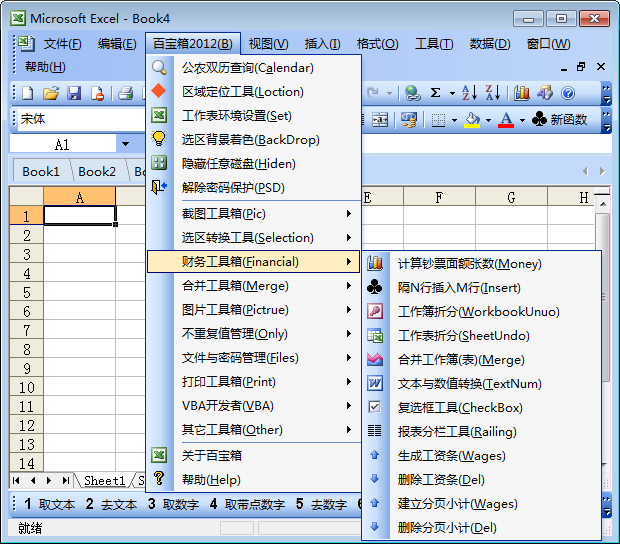This screenshot has width=620, height=544.
Task: Open 帮助(Help) entry in 百宝箱 menu
Action: click(x=253, y=480)
